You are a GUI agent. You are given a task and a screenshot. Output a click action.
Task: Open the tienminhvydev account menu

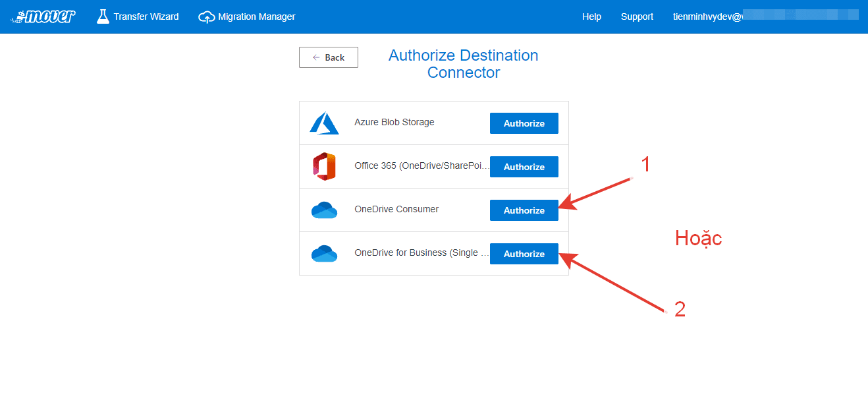[x=765, y=16]
